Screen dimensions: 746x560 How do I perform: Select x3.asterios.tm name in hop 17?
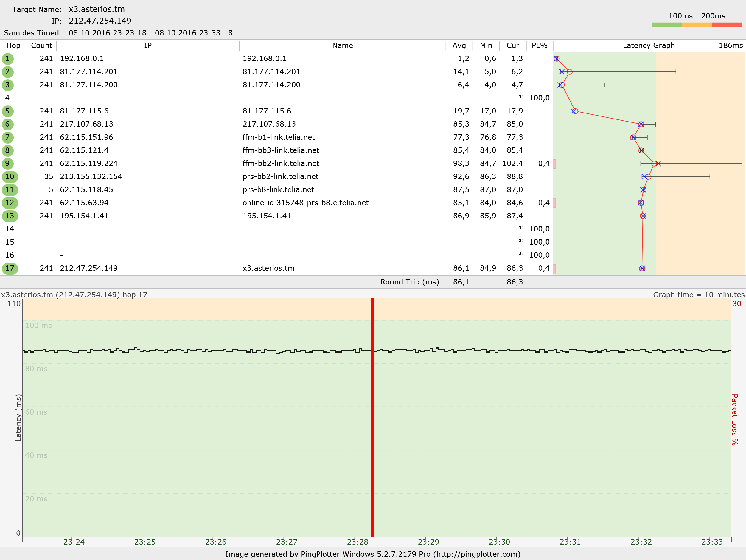(x=268, y=268)
